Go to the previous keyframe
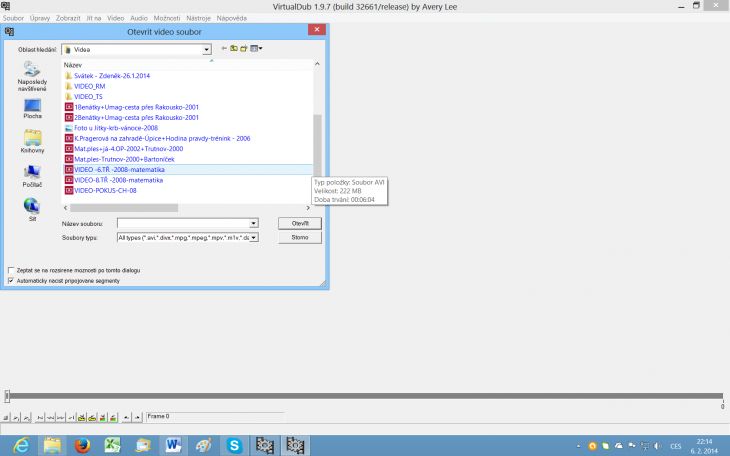730x456 pixels. click(x=81, y=418)
